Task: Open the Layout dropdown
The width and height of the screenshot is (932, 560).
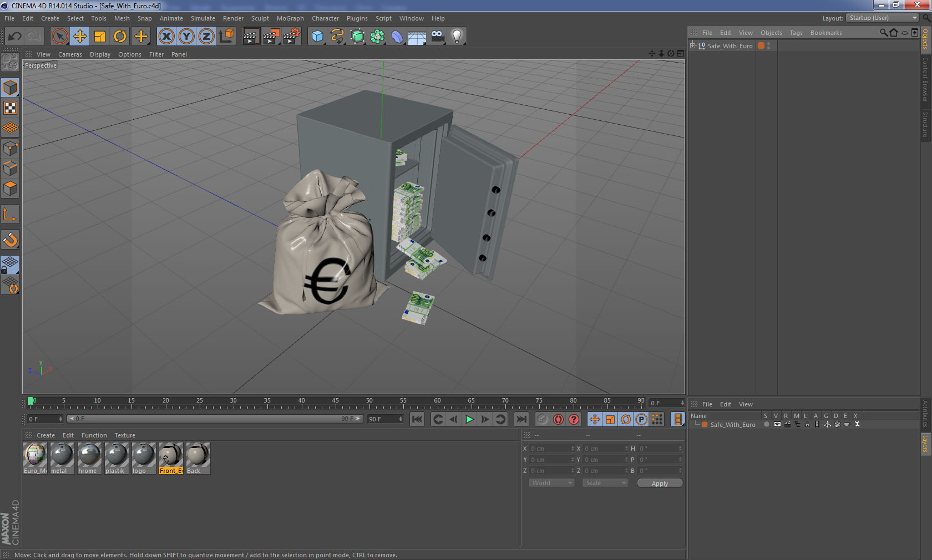Action: pyautogui.click(x=883, y=18)
